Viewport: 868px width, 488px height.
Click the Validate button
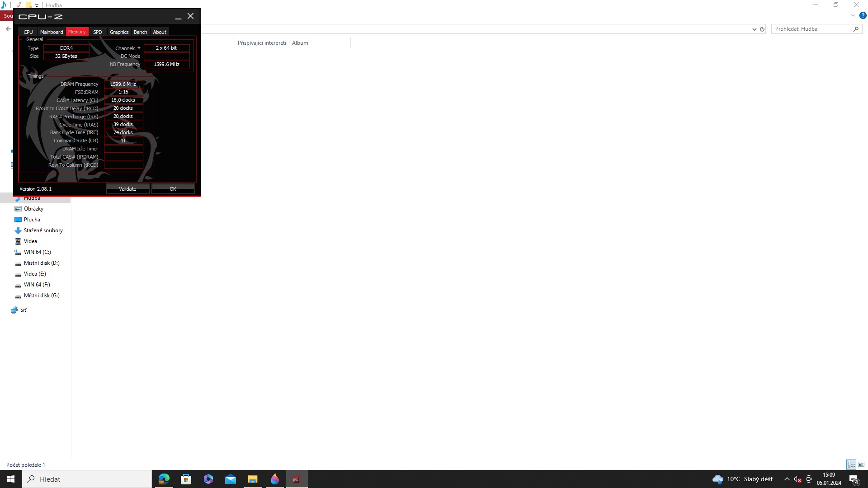click(x=127, y=189)
